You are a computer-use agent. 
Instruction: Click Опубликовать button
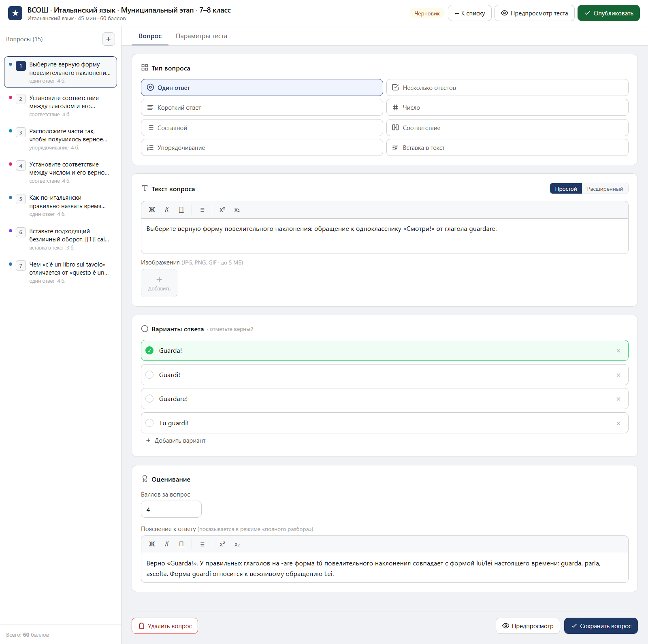608,13
